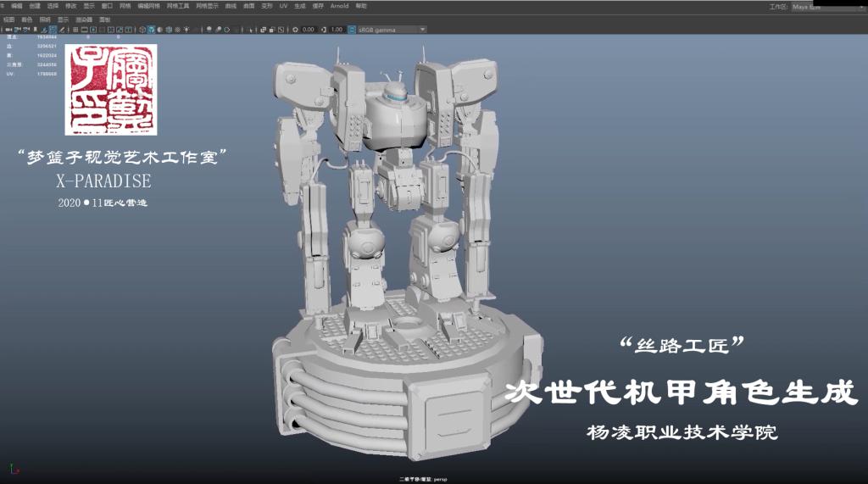Click the wireframe display cube icon

[142, 30]
